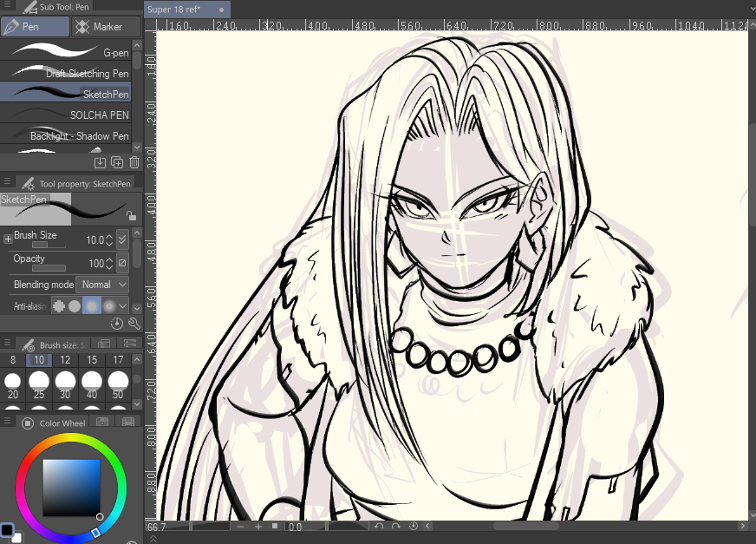Open Opacity dynamics settings button
The height and width of the screenshot is (544, 756).
point(122,263)
